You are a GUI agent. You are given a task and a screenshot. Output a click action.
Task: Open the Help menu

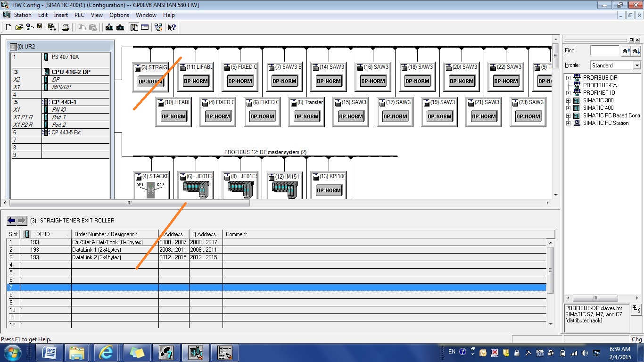169,15
